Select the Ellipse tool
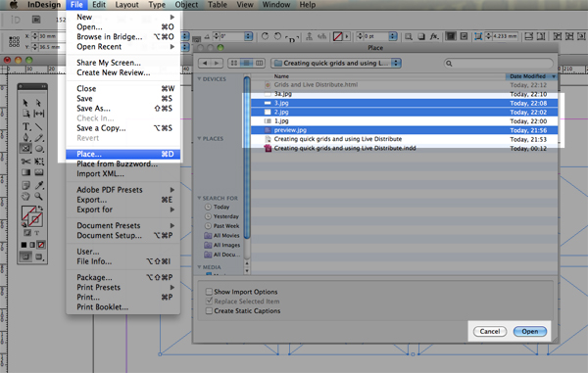Viewport: 588px width, 373px height. point(38,149)
